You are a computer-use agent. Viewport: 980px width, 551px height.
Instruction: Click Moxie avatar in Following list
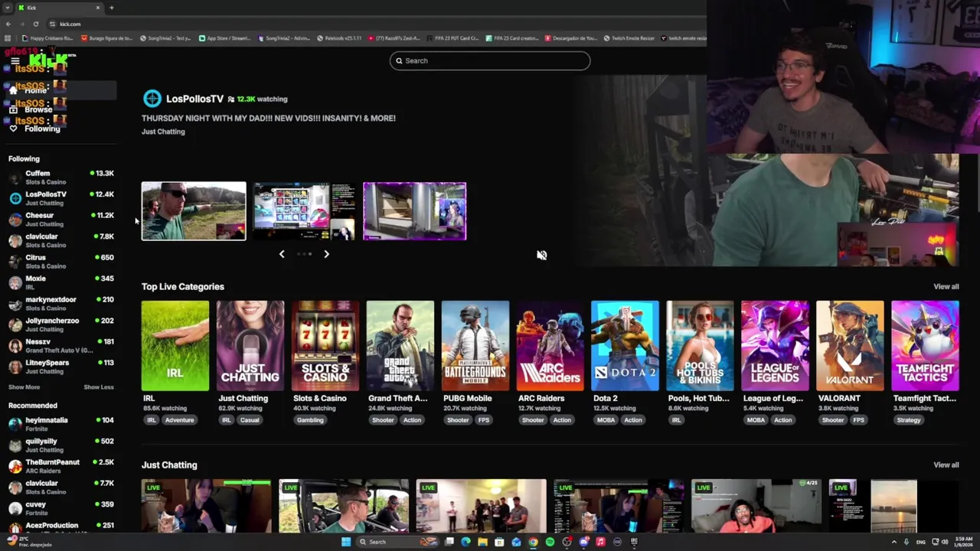(x=15, y=282)
